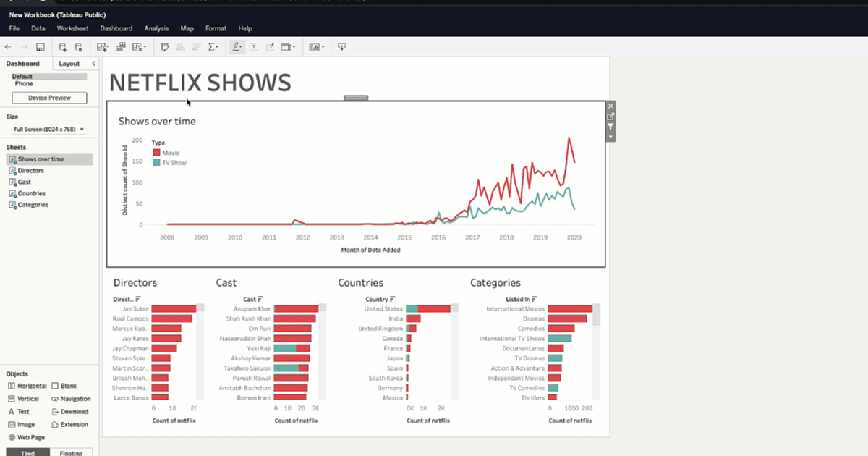
Task: Pick the Text object
Action: 19,412
